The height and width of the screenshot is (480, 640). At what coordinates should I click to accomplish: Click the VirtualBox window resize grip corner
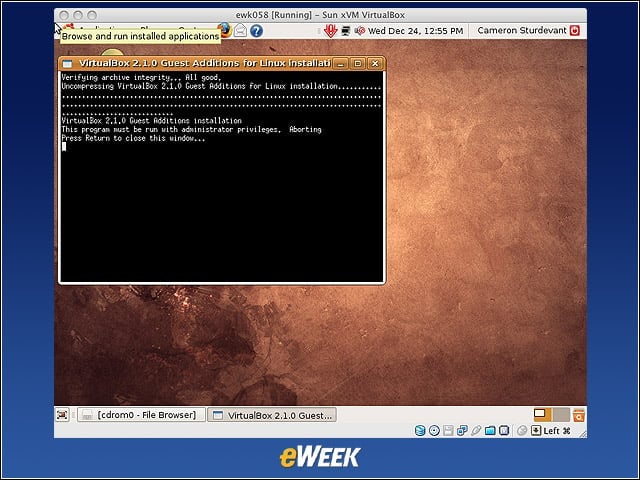coord(582,434)
